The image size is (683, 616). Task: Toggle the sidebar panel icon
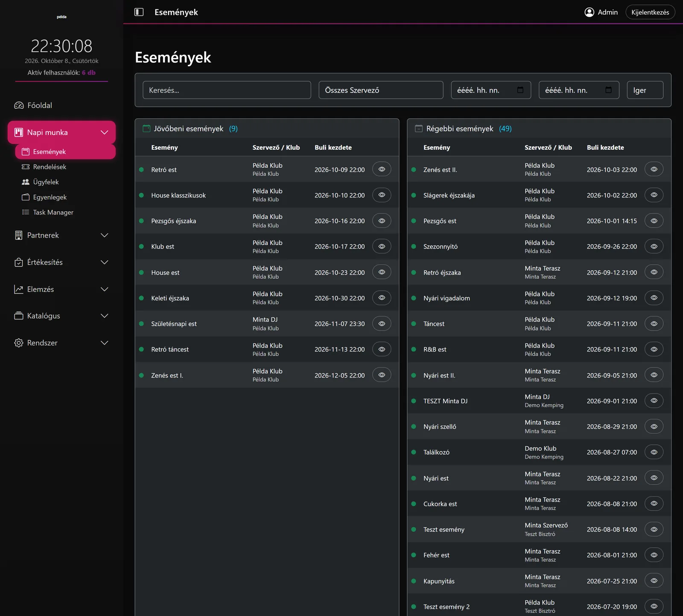(139, 12)
